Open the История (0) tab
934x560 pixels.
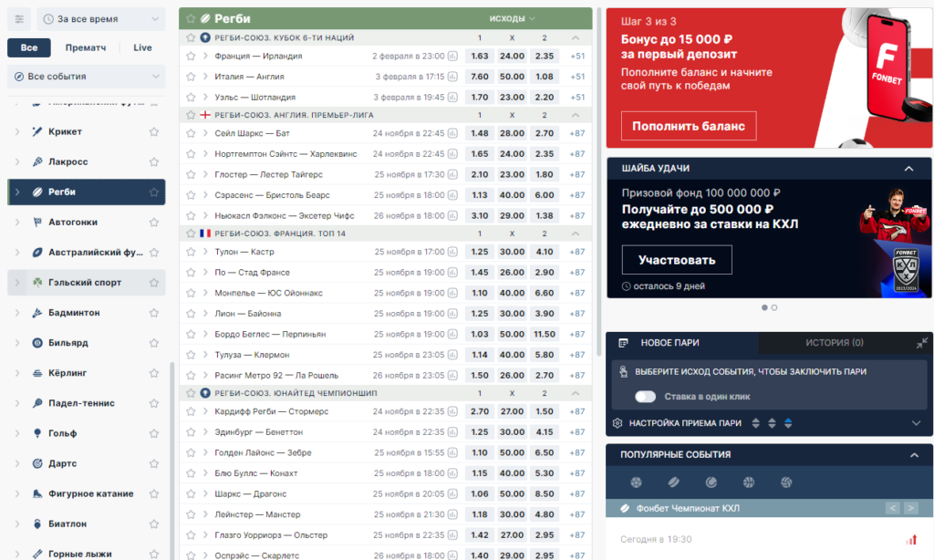click(x=835, y=343)
